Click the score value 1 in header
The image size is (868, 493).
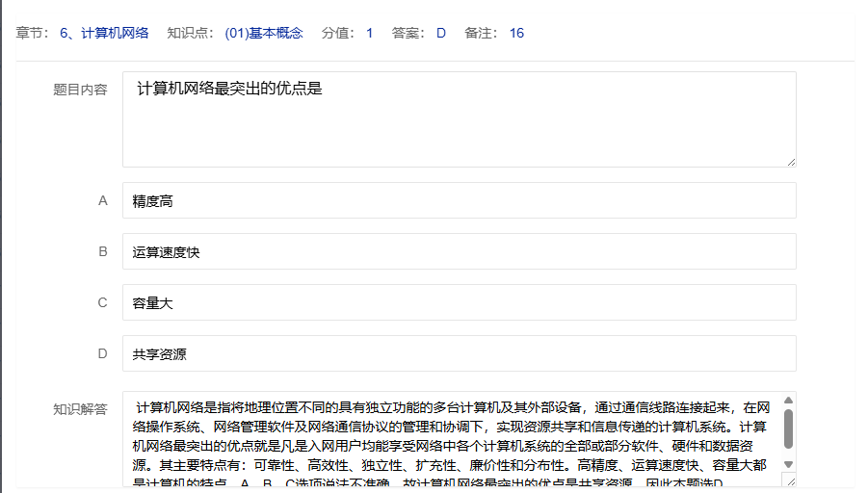coord(369,33)
